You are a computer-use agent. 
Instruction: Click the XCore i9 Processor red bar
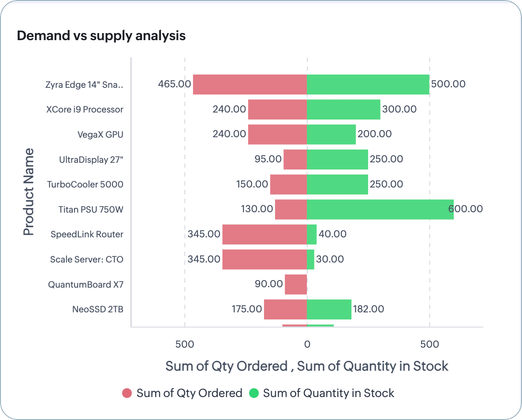[277, 109]
